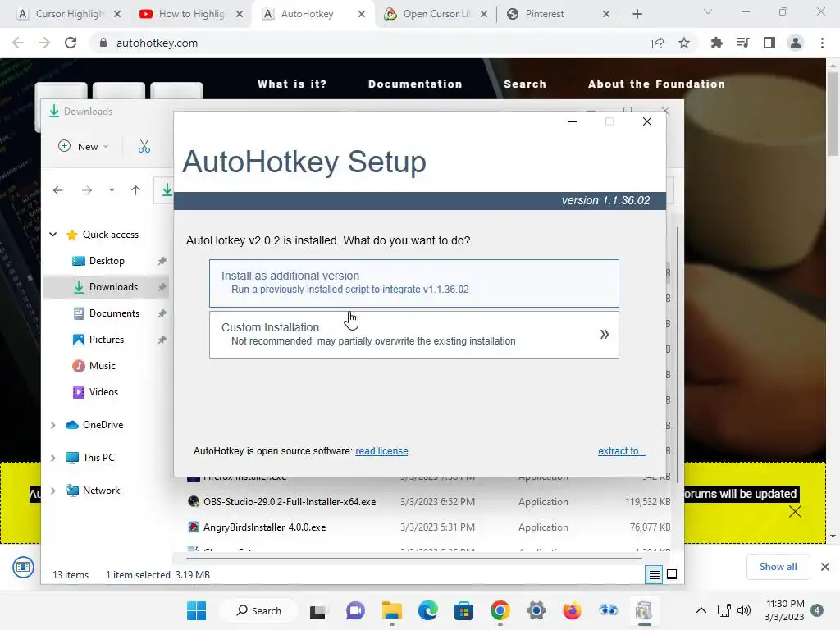Switch to Cursor Highlight tab
This screenshot has height=630, width=840.
pyautogui.click(x=69, y=14)
